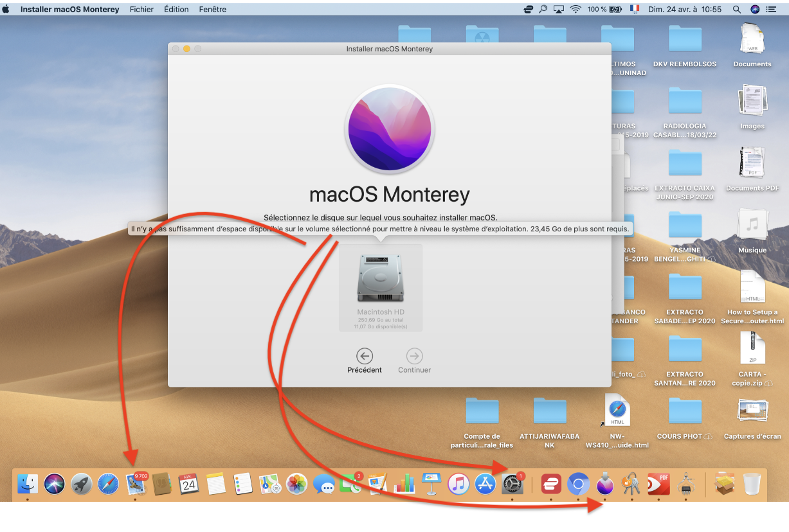The height and width of the screenshot is (532, 789).
Task: Open Reminders from the Dock
Action: [x=242, y=484]
